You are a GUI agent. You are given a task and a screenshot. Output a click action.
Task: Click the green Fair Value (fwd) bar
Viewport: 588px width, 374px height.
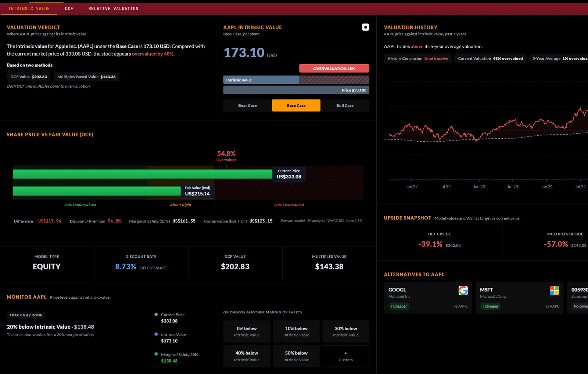point(97,191)
